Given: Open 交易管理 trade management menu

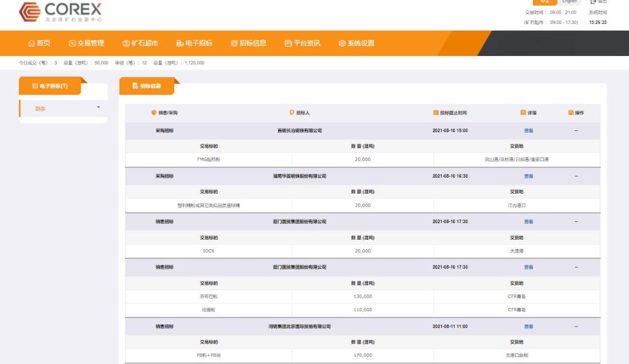Looking at the screenshot, I should (x=87, y=43).
